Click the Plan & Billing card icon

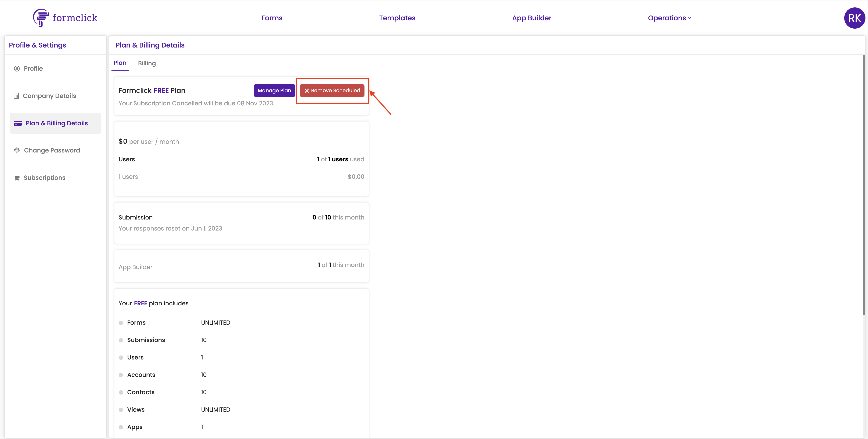[x=18, y=123]
